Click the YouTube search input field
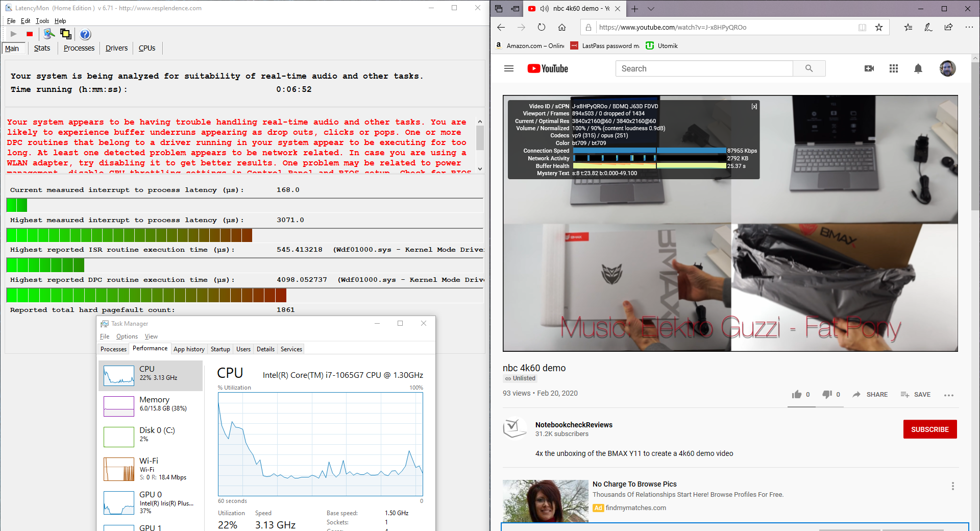The height and width of the screenshot is (531, 980). click(704, 68)
